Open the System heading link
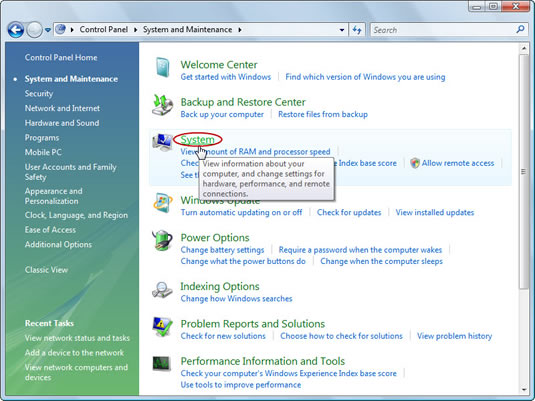Viewport: 535px width, 401px height. tap(197, 140)
